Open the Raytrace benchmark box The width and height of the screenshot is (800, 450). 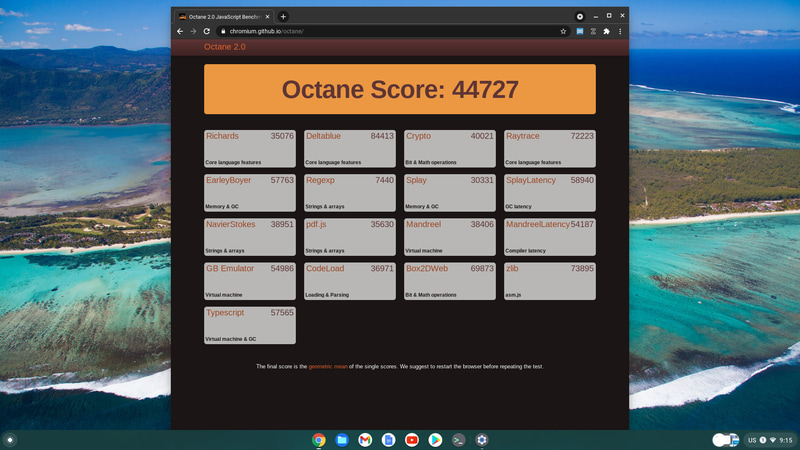click(549, 148)
